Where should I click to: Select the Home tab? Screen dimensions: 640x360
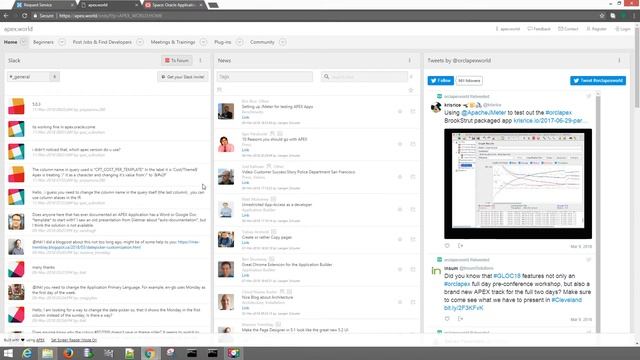11,42
